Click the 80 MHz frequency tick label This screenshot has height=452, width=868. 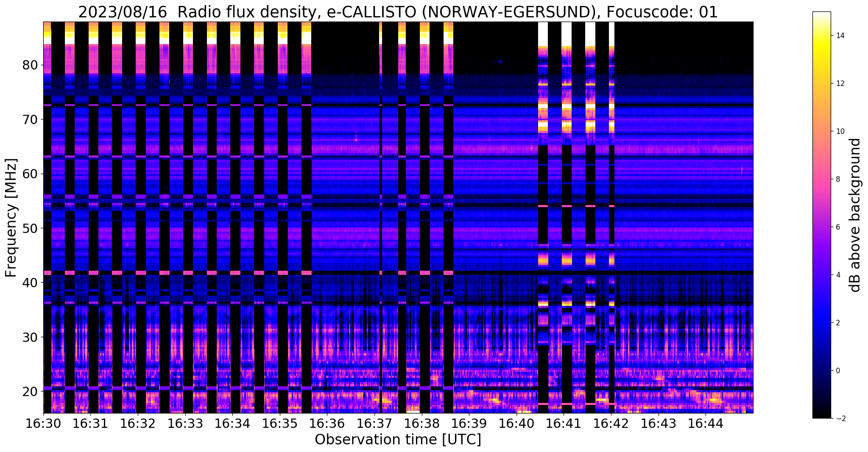pos(31,65)
